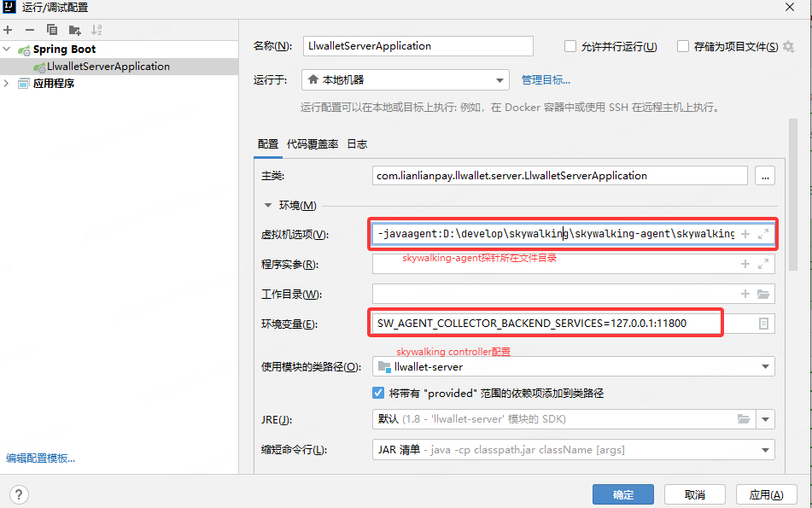Expand the 应用程序 tree node
Screen dimensions: 812x508
(x=7, y=84)
